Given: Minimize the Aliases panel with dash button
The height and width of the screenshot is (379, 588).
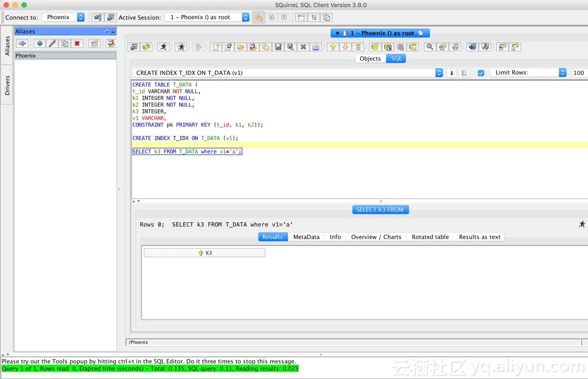Looking at the screenshot, I should [113, 32].
